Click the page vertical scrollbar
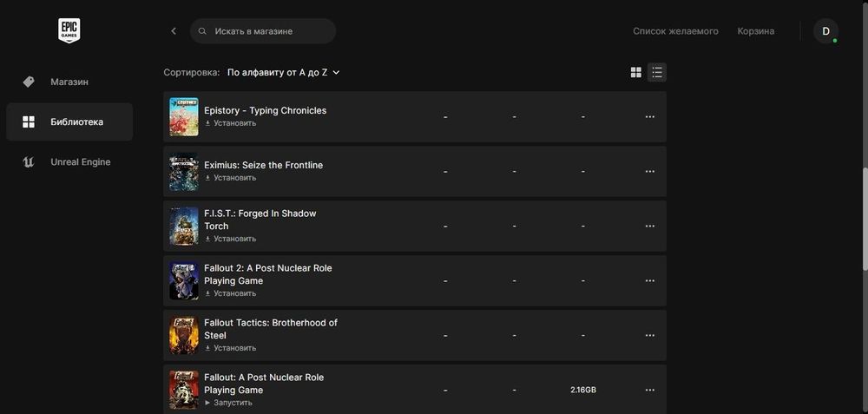The image size is (868, 414). [x=864, y=217]
